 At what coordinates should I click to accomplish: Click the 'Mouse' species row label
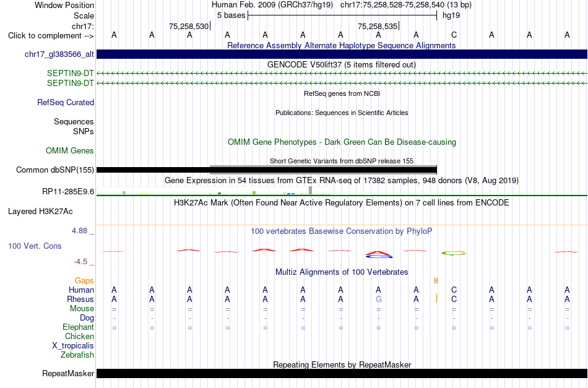coord(82,309)
